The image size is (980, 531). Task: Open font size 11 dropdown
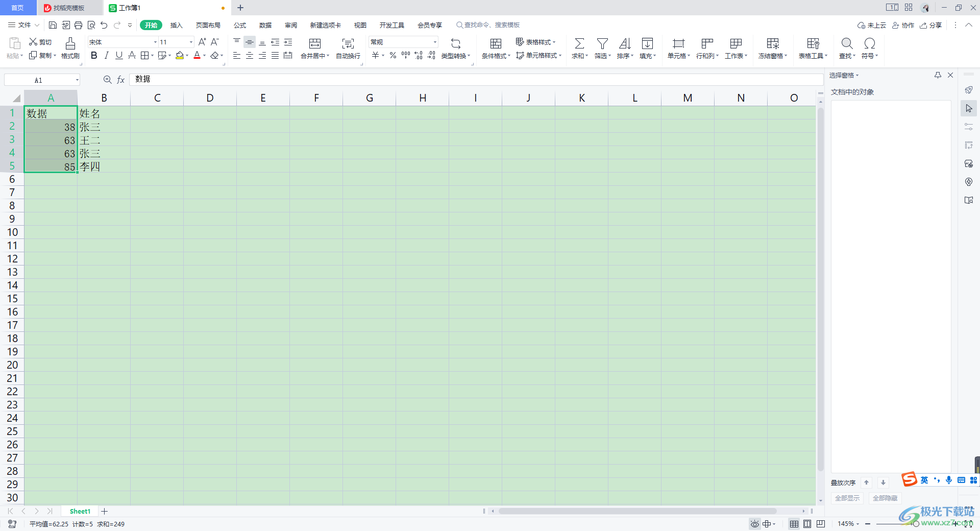click(x=191, y=42)
